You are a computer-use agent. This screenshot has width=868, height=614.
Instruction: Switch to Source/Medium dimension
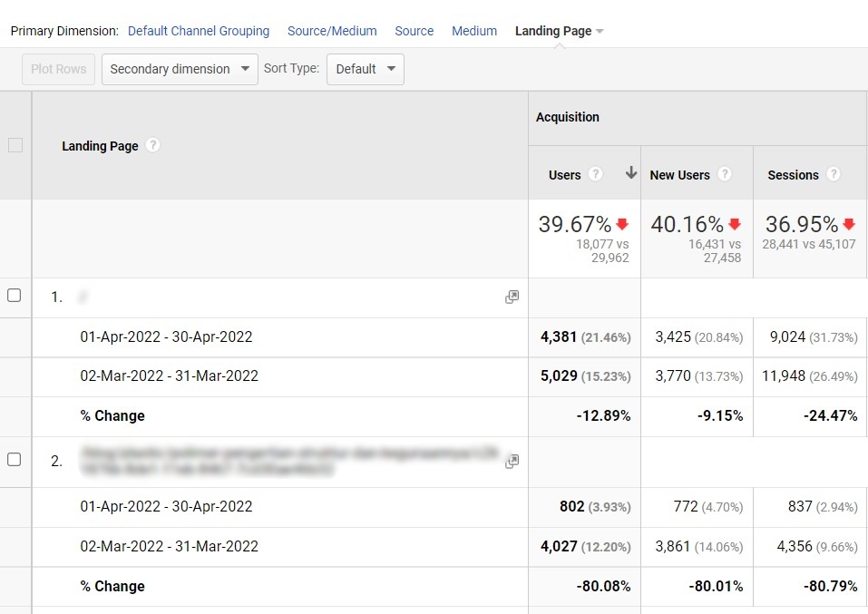[332, 31]
